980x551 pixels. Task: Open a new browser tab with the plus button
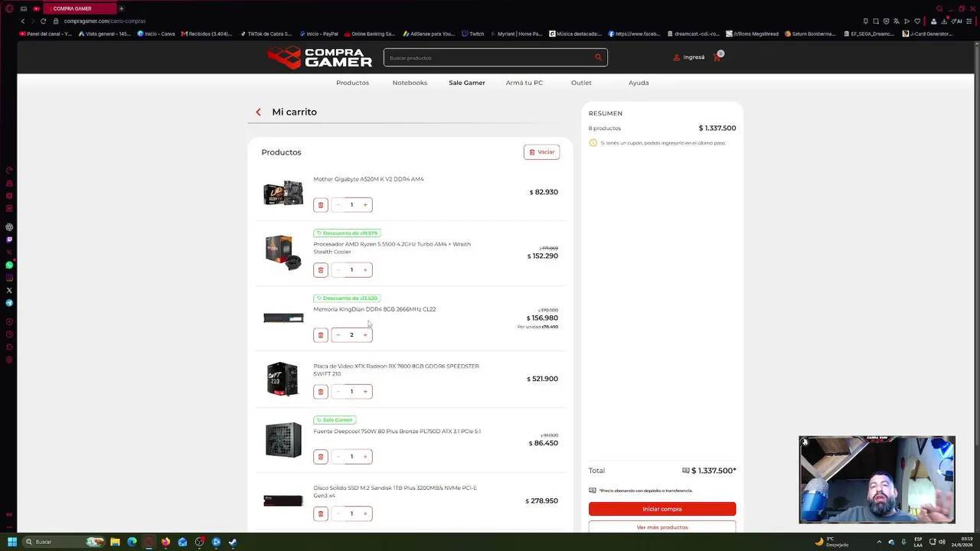121,8
